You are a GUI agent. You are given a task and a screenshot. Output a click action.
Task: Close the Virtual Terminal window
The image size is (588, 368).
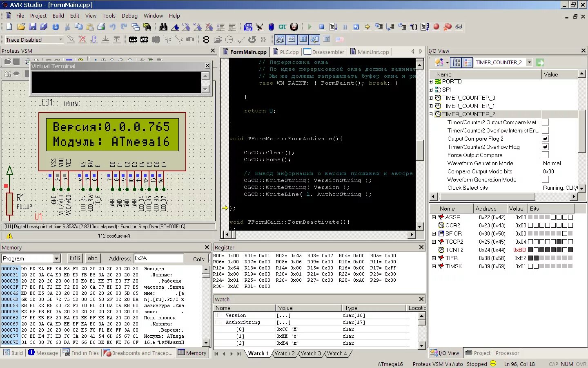[x=207, y=66]
